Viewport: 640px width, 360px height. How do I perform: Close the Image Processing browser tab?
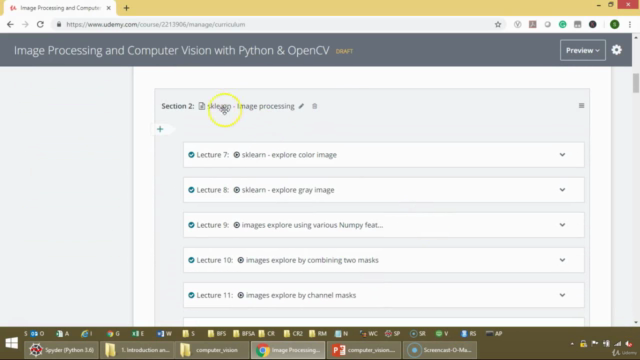coord(109,8)
